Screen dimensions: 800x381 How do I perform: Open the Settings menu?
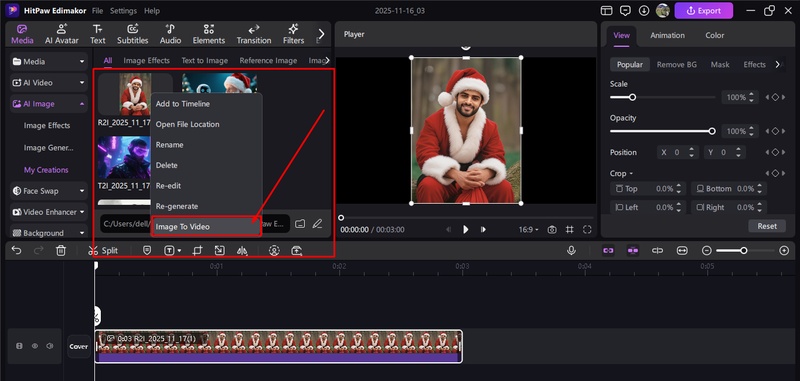tap(123, 10)
